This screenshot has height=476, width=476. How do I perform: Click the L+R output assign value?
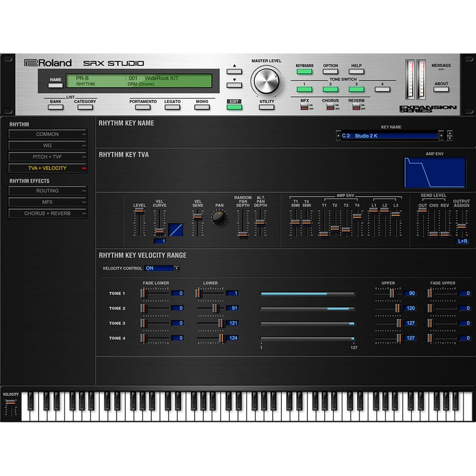[463, 241]
